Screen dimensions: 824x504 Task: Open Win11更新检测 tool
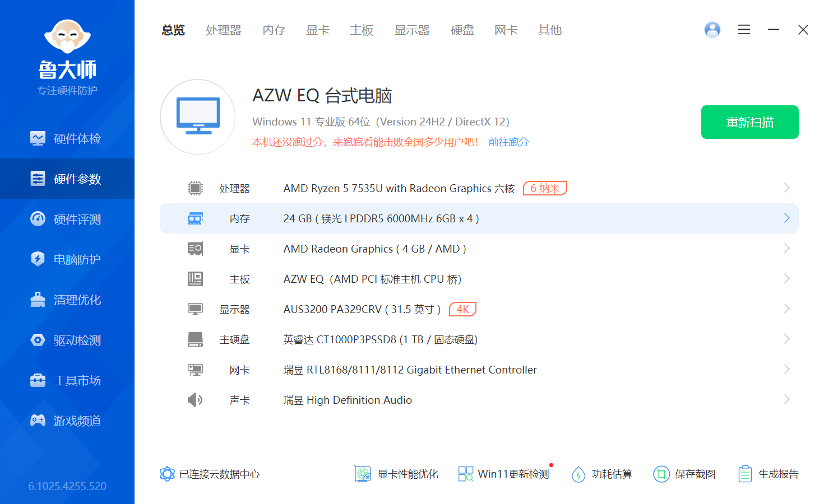pos(504,474)
